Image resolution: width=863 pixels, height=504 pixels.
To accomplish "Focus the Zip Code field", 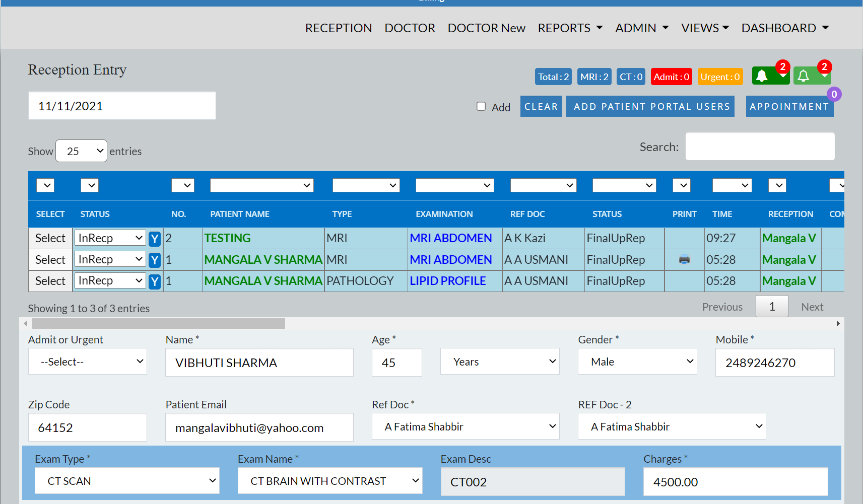I will pyautogui.click(x=88, y=427).
